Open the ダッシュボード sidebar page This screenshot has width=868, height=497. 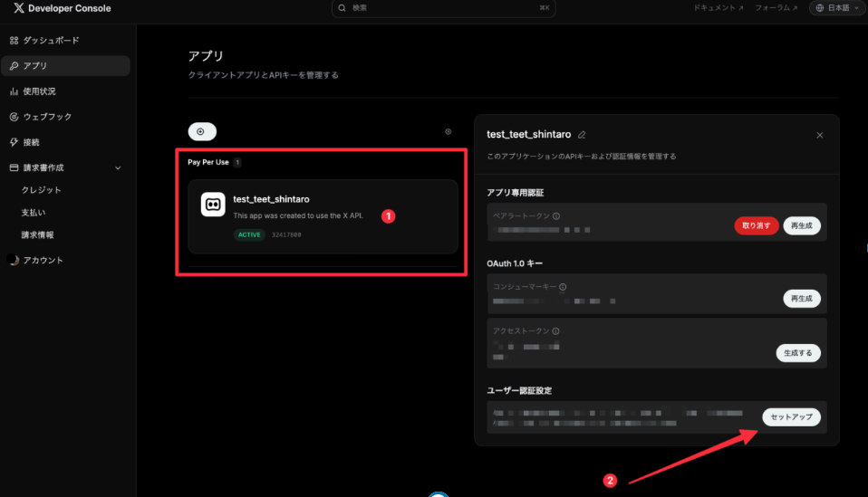50,41
